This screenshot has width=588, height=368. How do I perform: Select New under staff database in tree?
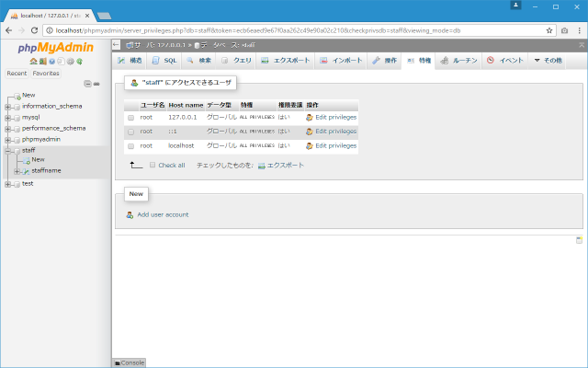pyautogui.click(x=38, y=159)
